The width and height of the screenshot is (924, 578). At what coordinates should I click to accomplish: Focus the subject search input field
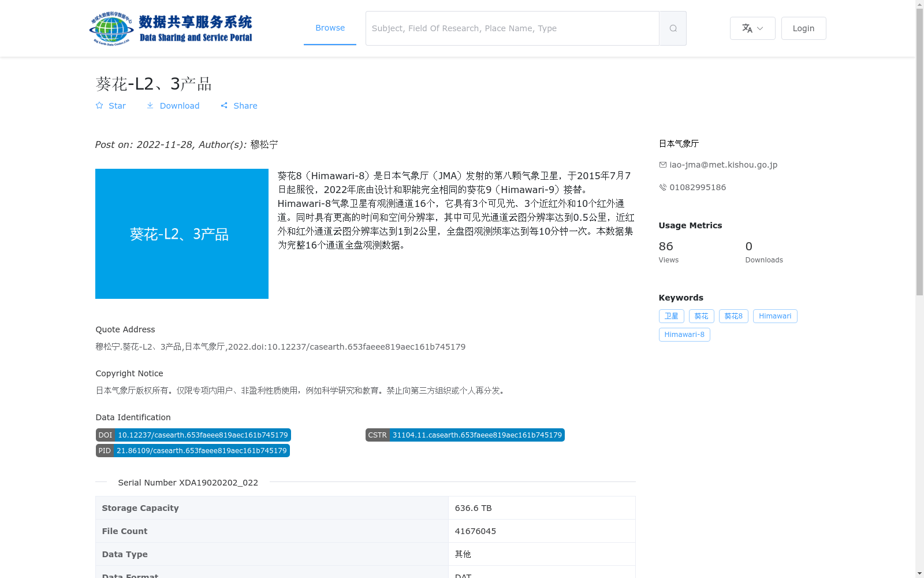[512, 28]
